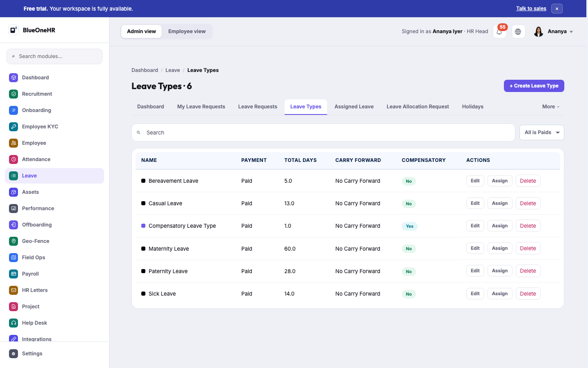The image size is (588, 368).
Task: Click the Project document icon
Action: coord(13,306)
